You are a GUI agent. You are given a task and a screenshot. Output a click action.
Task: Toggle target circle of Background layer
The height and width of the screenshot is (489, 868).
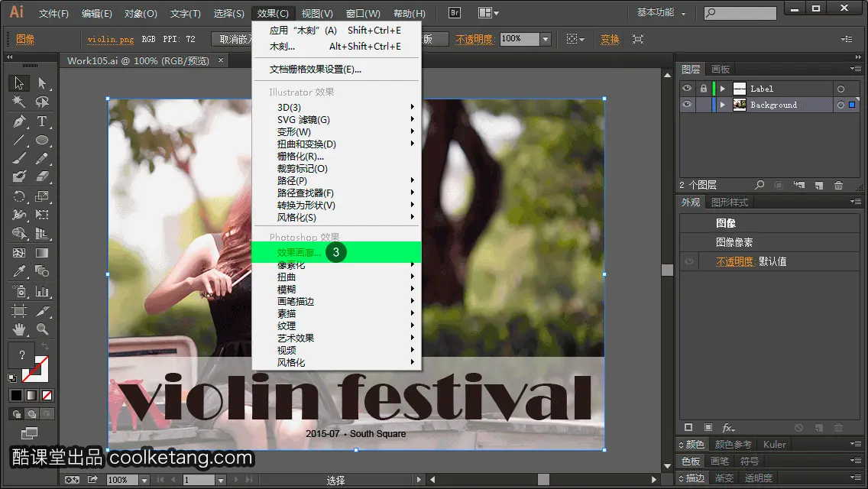(x=840, y=105)
